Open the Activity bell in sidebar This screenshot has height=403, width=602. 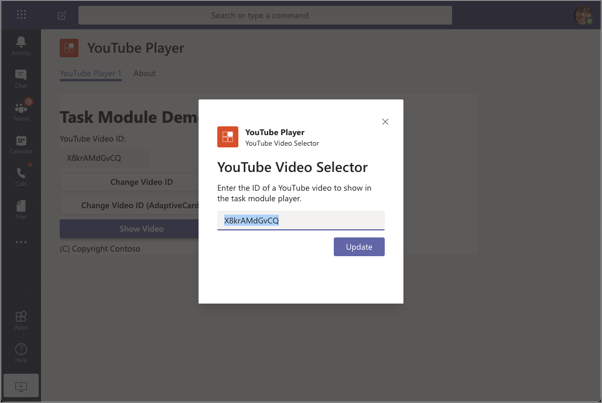tap(21, 45)
